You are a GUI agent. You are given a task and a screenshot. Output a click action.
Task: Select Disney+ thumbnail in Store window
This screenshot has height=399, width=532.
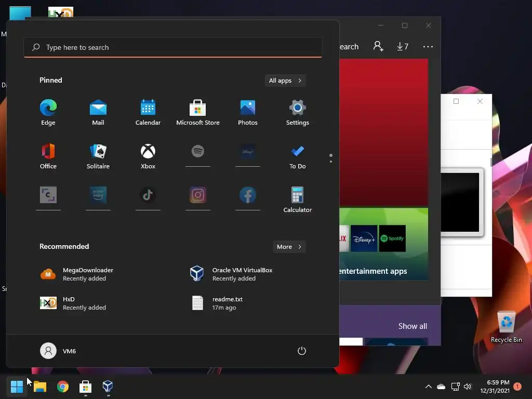(364, 238)
